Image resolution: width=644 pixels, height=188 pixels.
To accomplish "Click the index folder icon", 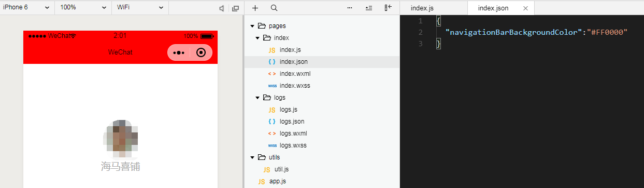I will click(267, 38).
